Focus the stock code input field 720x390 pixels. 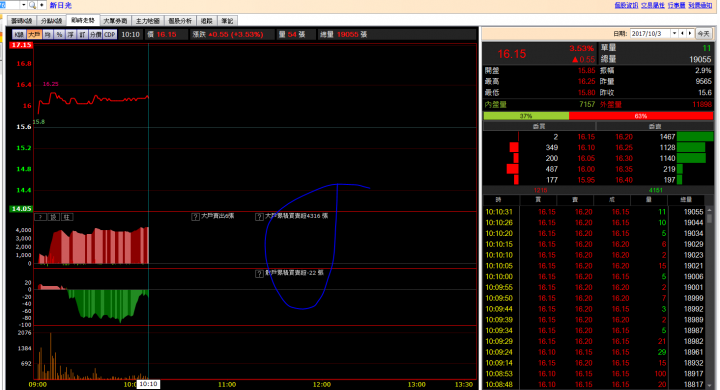[x=10, y=5]
